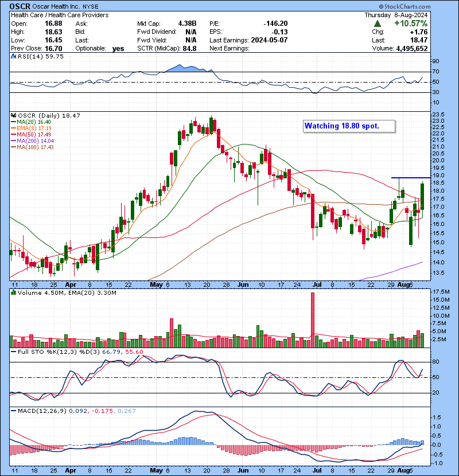Click the Jul label on price chart axis

pyautogui.click(x=317, y=285)
